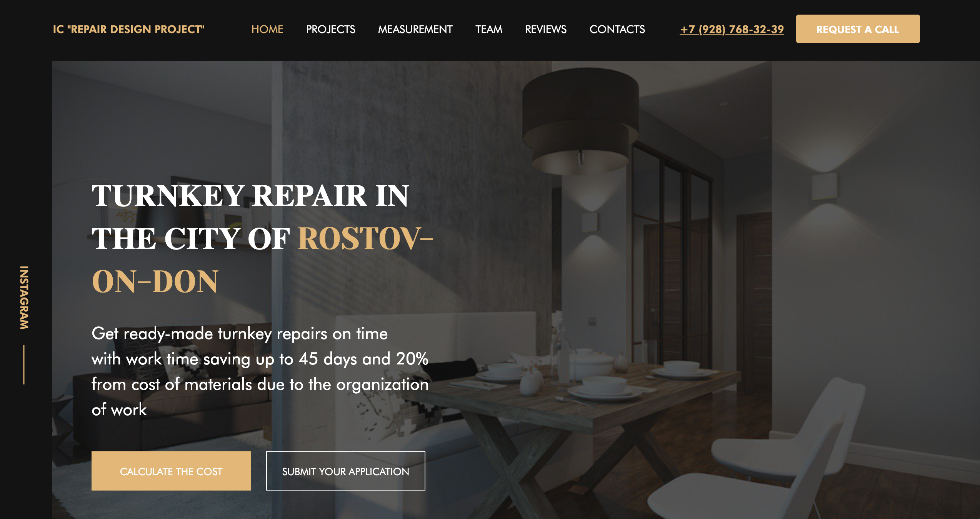Screen dimensions: 980x519
Task: Open the PROJECTS section
Action: pos(330,29)
